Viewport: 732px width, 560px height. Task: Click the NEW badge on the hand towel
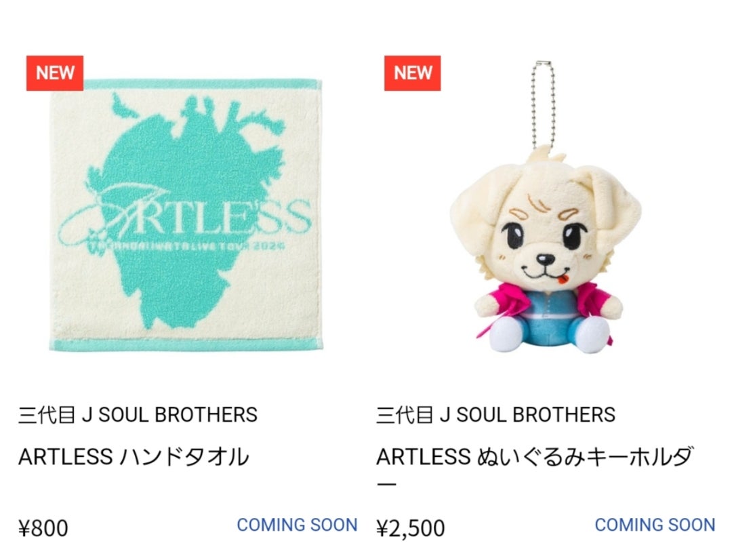click(x=55, y=73)
